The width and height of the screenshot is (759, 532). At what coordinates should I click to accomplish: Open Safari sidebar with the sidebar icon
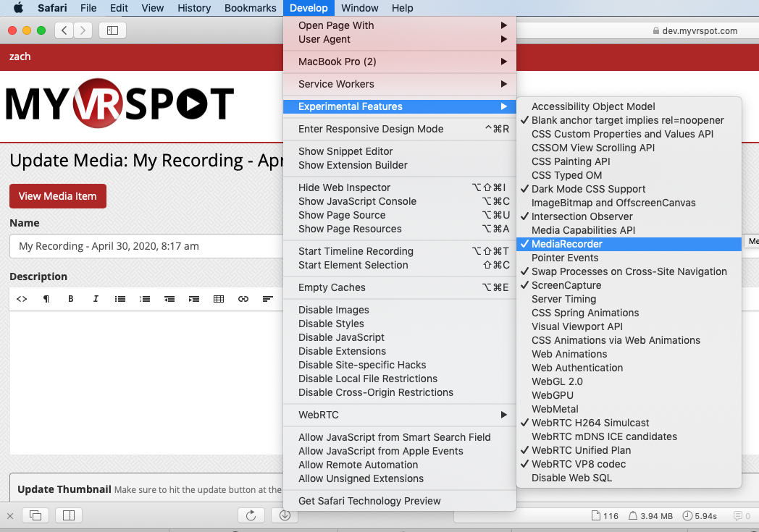pyautogui.click(x=112, y=31)
